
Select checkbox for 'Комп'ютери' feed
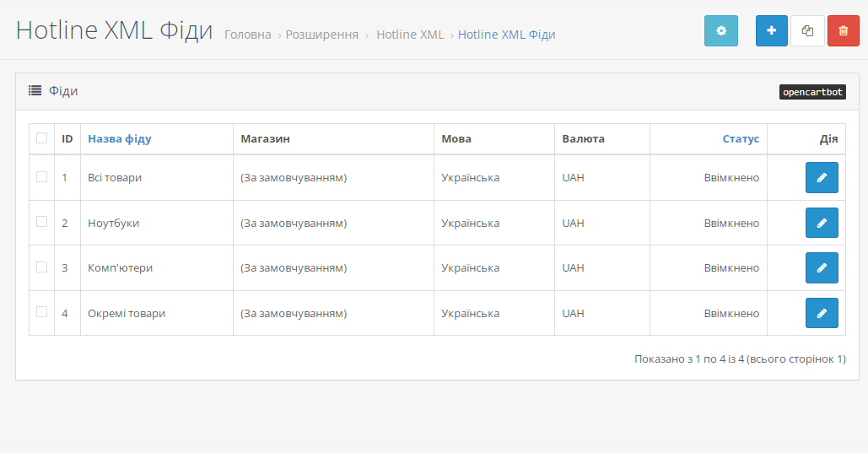(41, 267)
